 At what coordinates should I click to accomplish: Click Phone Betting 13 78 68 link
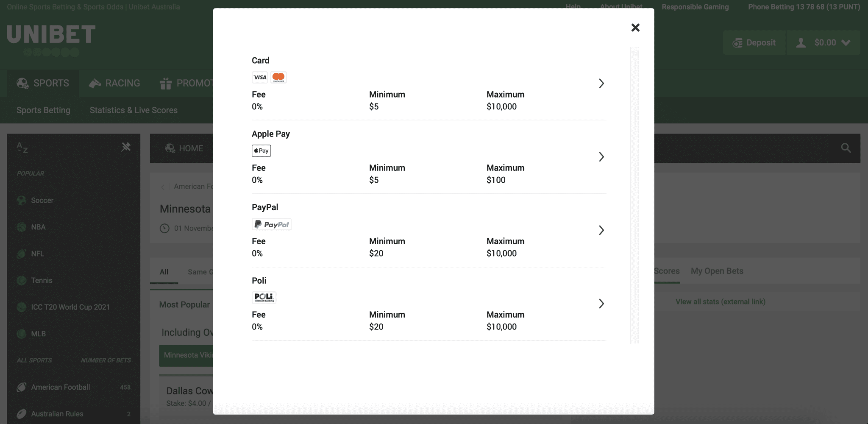pos(804,7)
